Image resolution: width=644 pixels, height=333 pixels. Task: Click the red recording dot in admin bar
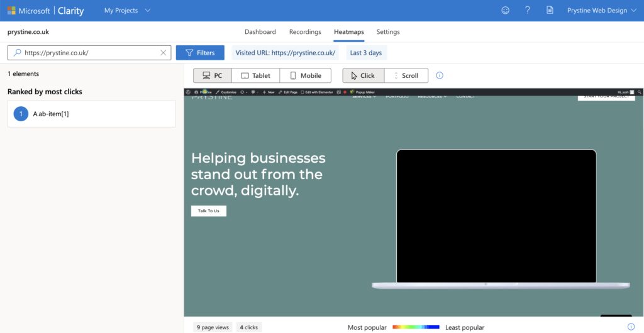click(345, 92)
